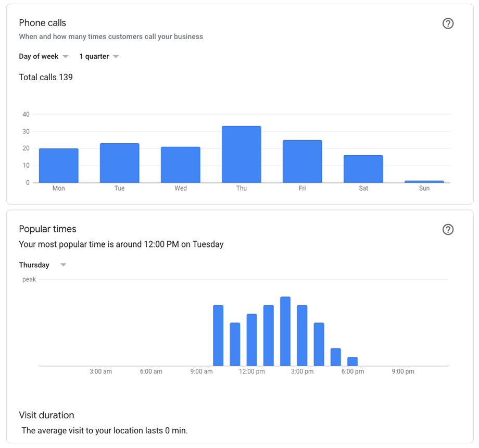Click the tallest bar in Popular times
Viewport: 479px width, 448px height.
point(285,331)
